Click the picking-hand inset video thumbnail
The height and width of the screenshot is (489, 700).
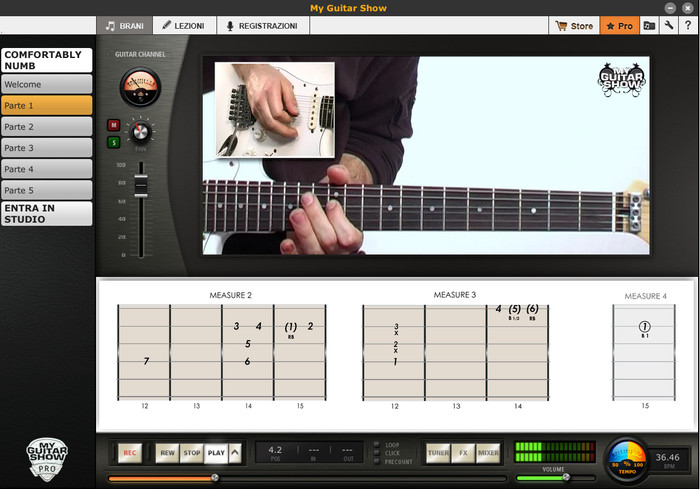pos(275,110)
